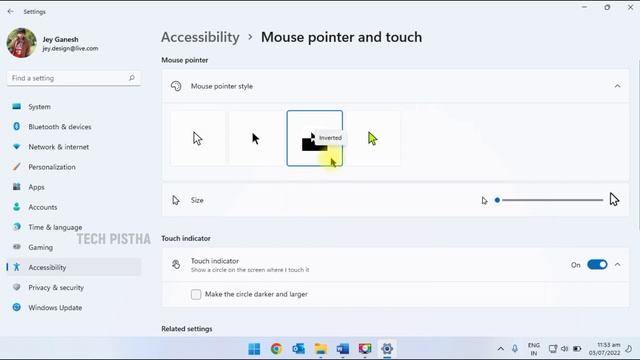Open Gaming settings category
The width and height of the screenshot is (640, 360).
tap(73, 247)
